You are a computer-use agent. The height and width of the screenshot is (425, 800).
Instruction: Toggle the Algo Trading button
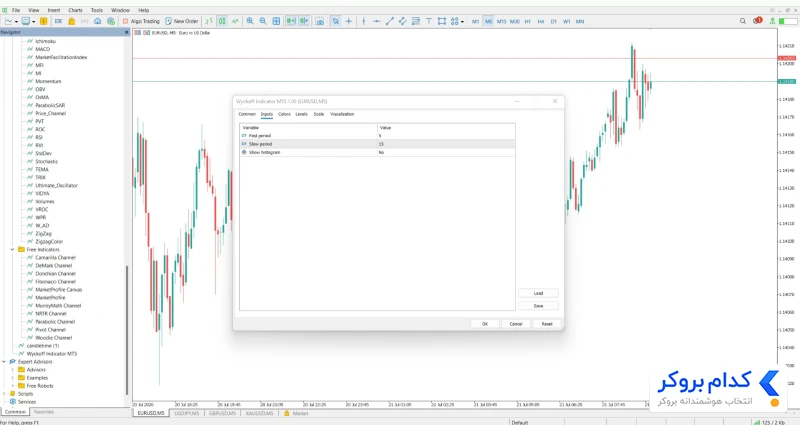[141, 21]
